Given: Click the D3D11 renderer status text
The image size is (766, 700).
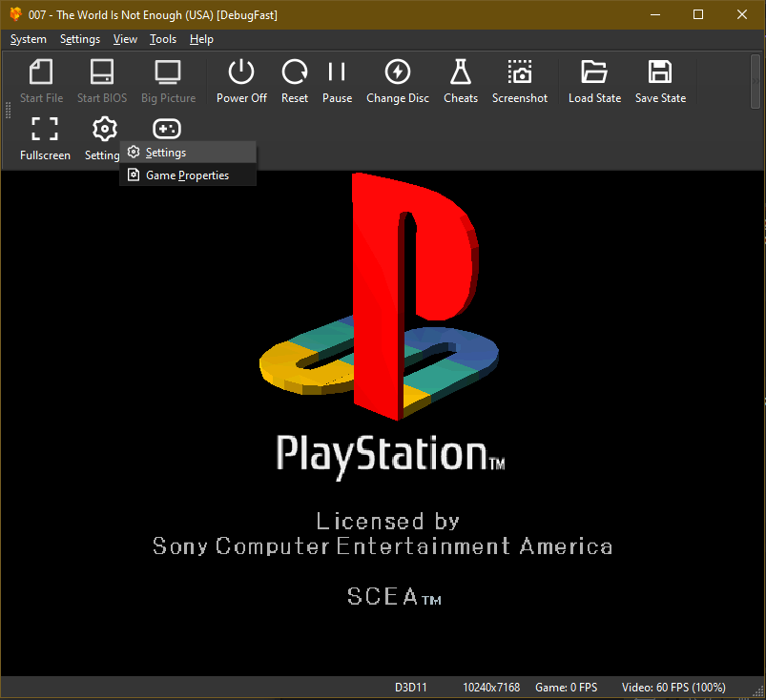Looking at the screenshot, I should 411,688.
